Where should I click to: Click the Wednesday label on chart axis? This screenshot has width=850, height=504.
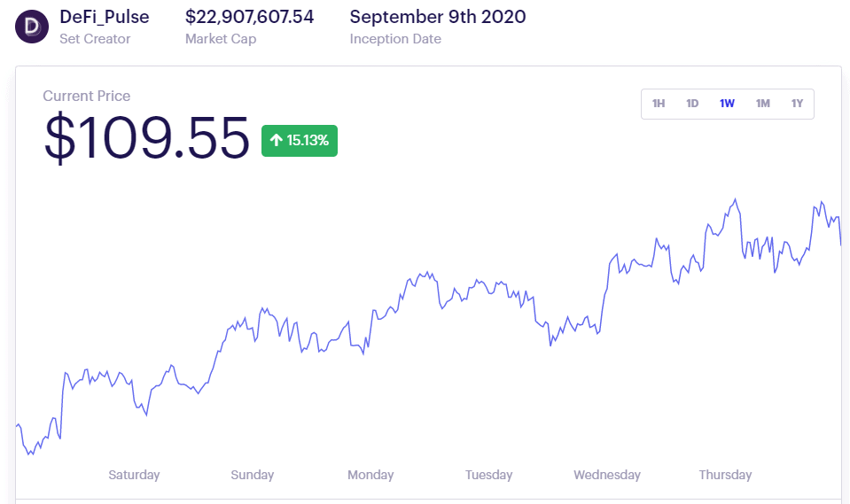607,475
